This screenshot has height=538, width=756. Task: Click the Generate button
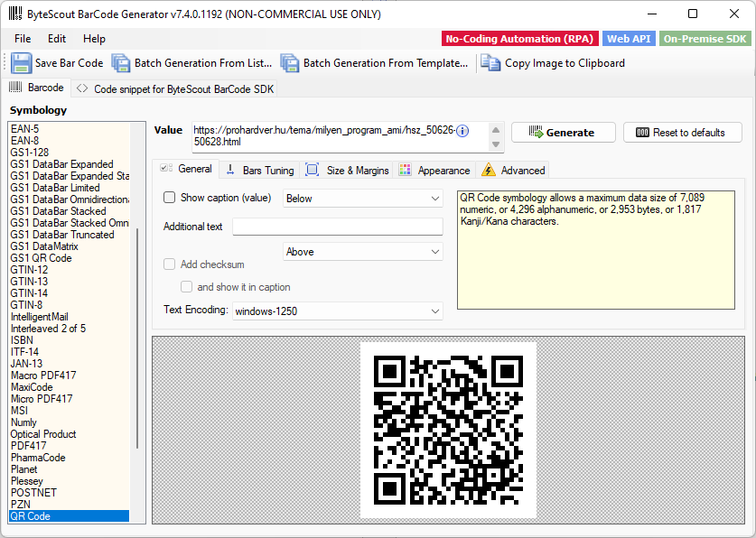pos(563,133)
